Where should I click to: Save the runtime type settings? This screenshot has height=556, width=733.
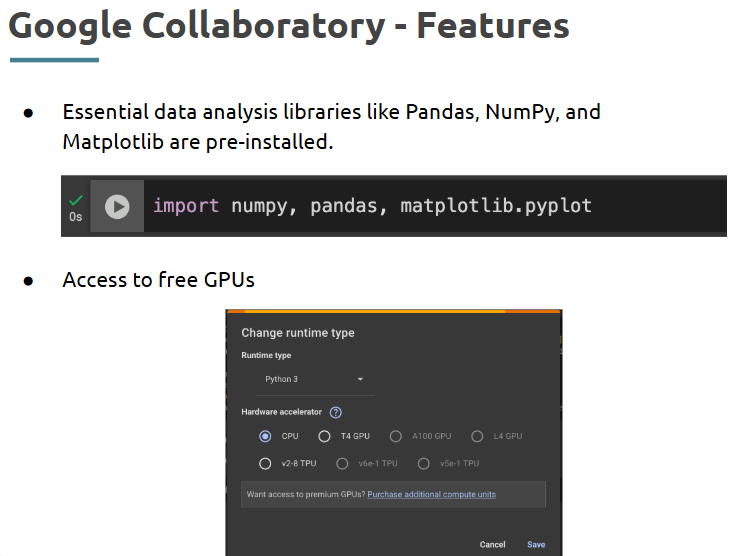tap(536, 544)
